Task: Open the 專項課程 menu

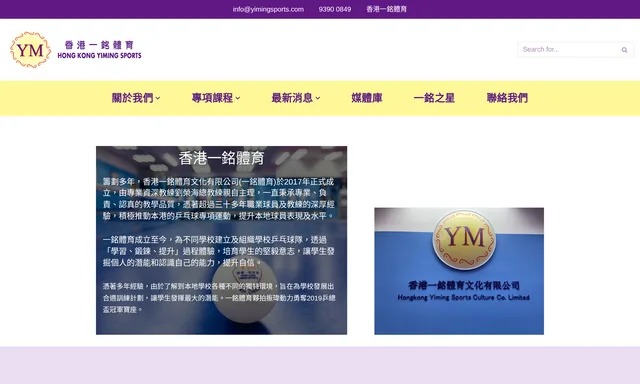Action: point(212,98)
